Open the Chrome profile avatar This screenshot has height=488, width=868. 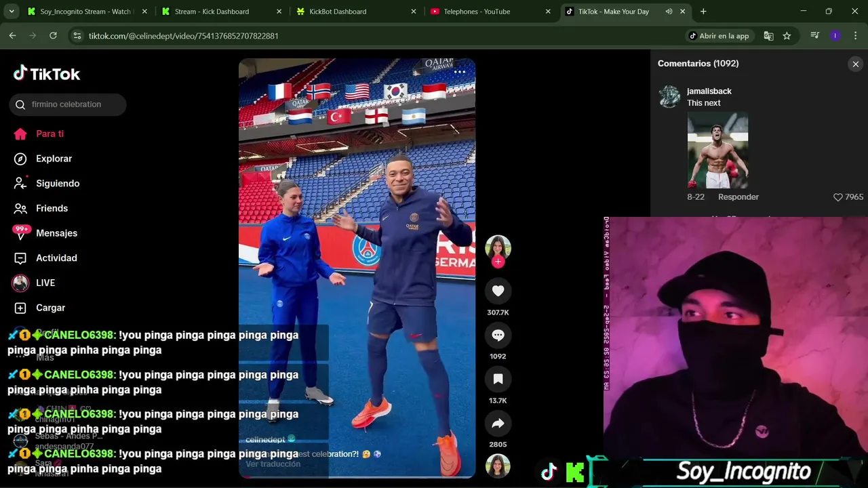point(835,36)
